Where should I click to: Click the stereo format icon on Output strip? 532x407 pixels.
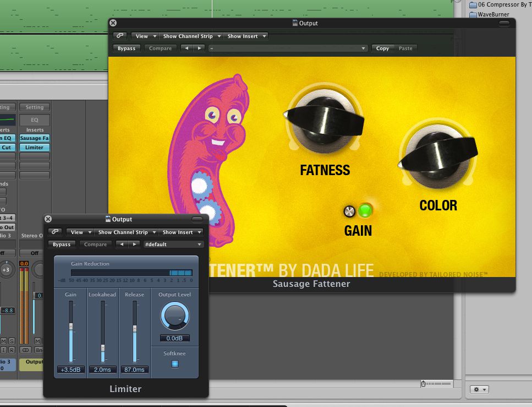click(x=25, y=350)
